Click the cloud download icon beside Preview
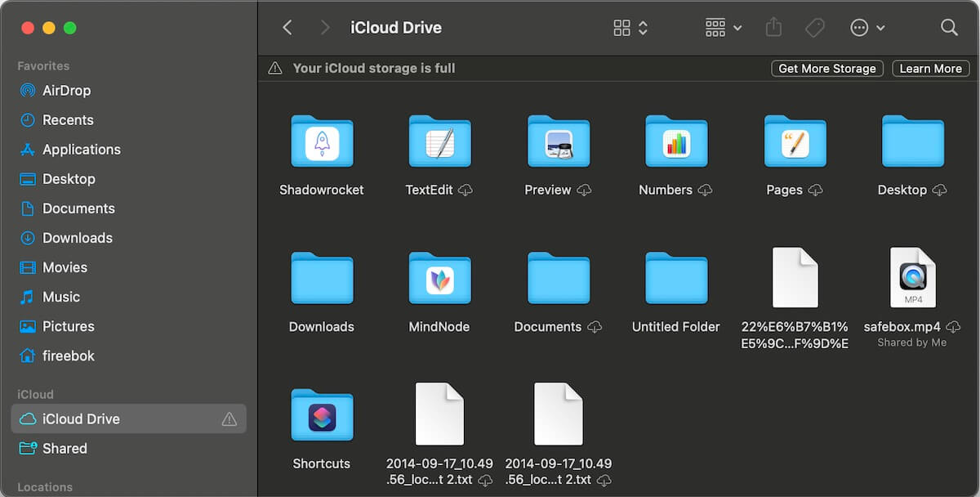Screen dimensions: 980x497 click(x=584, y=190)
